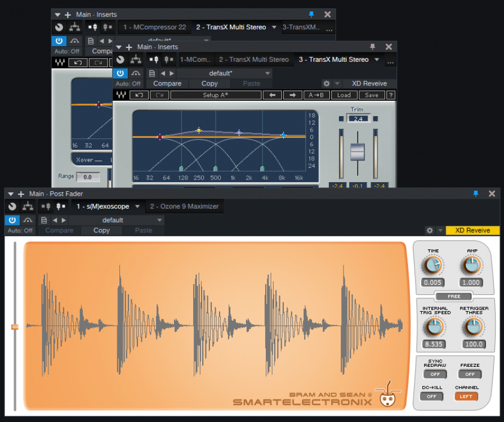Select the 3 - TransX Multi Stereo tab
The width and height of the screenshot is (504, 422).
coord(333,60)
